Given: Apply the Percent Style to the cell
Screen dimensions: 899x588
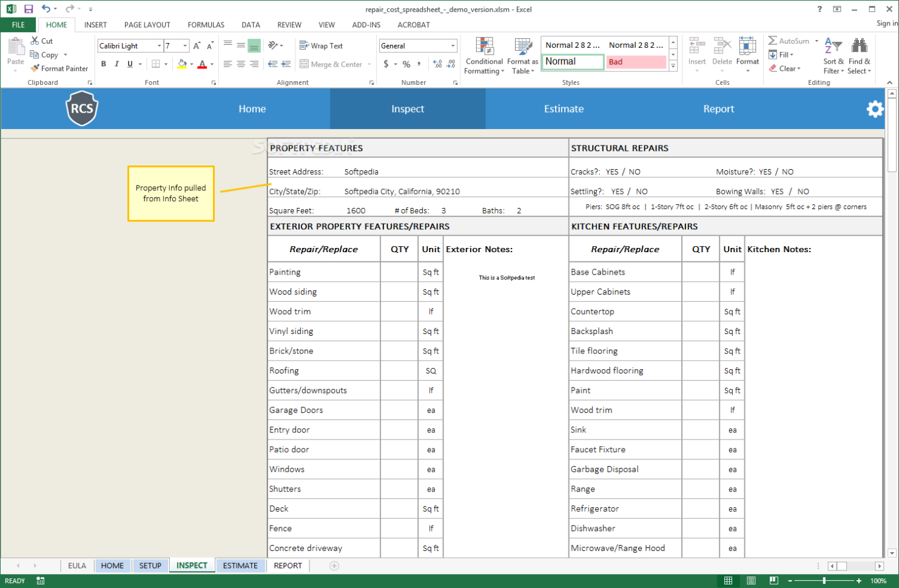Looking at the screenshot, I should click(408, 62).
